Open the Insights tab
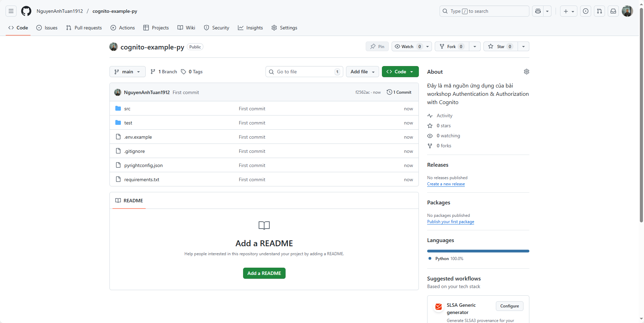Image resolution: width=644 pixels, height=323 pixels. coord(250,28)
